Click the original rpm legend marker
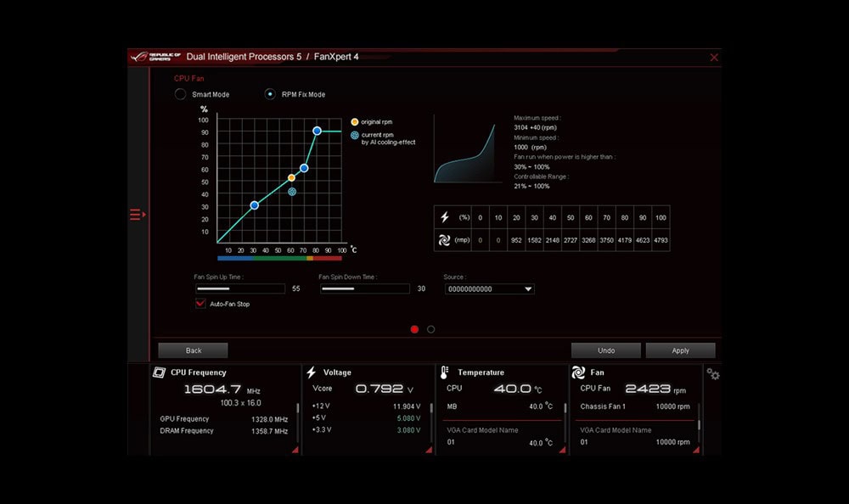Viewport: 849px width, 504px height. point(355,122)
